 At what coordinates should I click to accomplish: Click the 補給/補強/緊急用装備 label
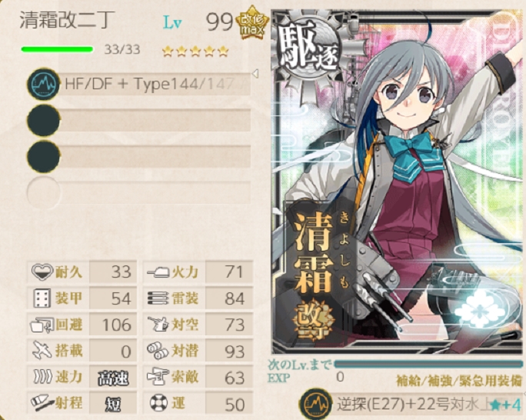pos(459,381)
